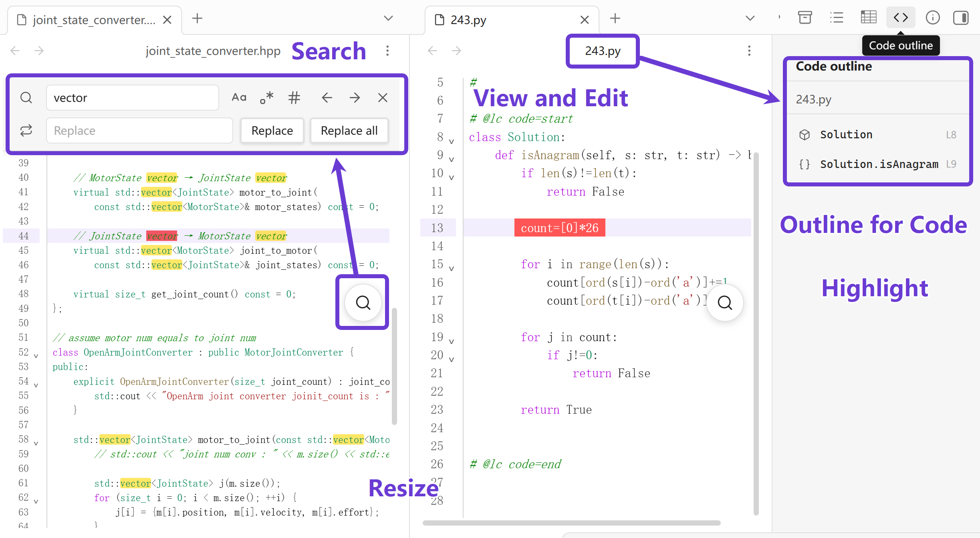Open file info circle icon

point(932,18)
